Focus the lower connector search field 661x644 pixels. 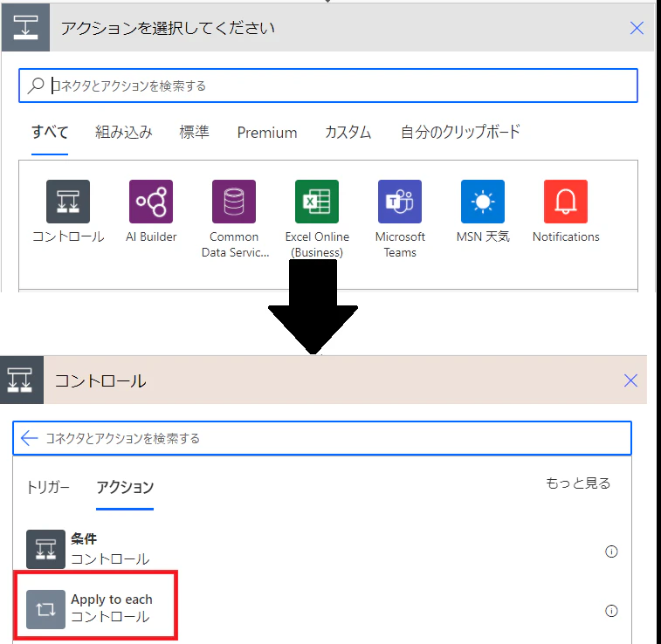322,438
